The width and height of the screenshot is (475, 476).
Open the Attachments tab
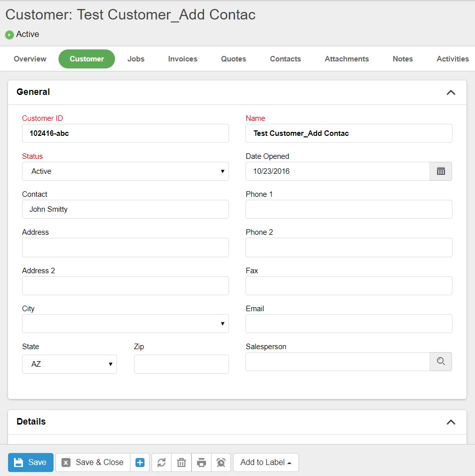[346, 59]
